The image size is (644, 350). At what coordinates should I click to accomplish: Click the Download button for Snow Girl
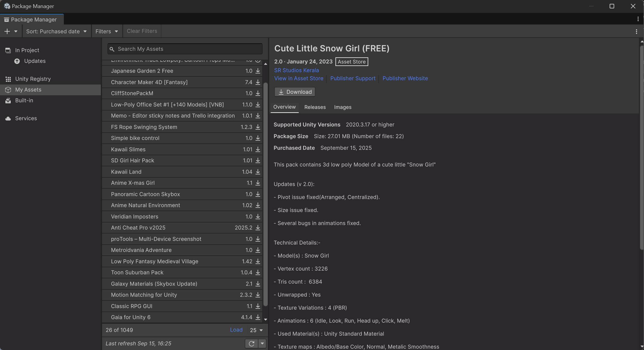295,92
